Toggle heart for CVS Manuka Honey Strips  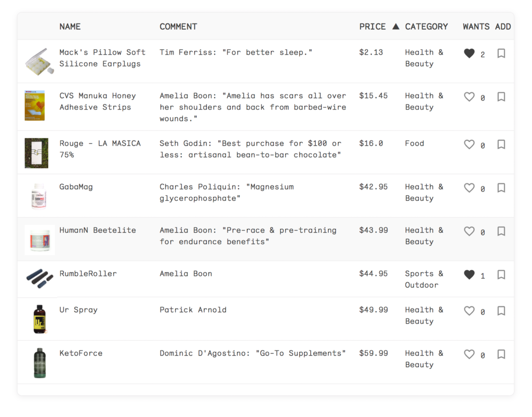tap(469, 97)
